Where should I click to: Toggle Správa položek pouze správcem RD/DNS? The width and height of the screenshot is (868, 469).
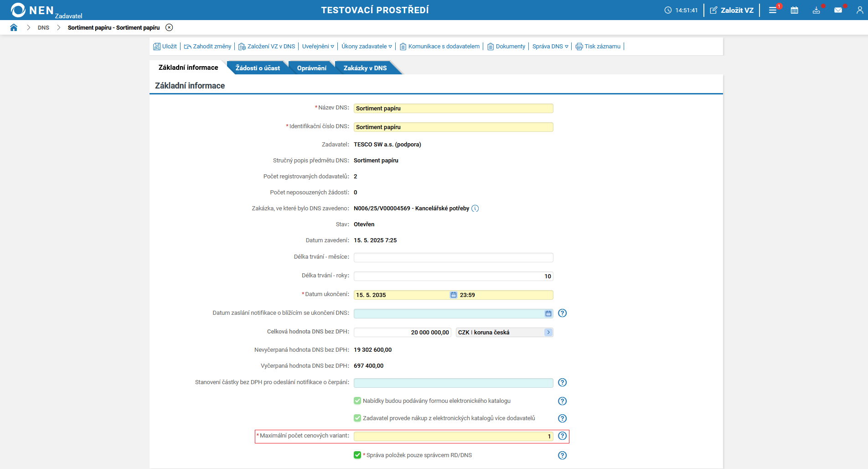pyautogui.click(x=357, y=455)
